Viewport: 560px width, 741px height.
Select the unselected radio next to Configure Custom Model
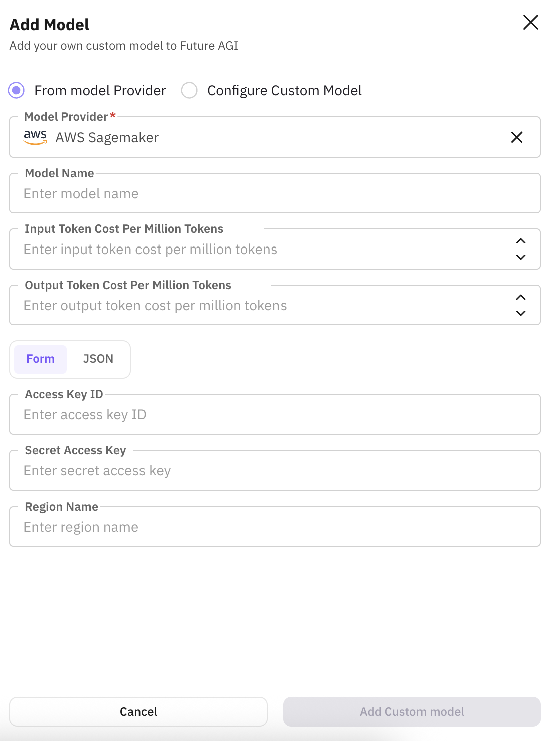point(189,90)
